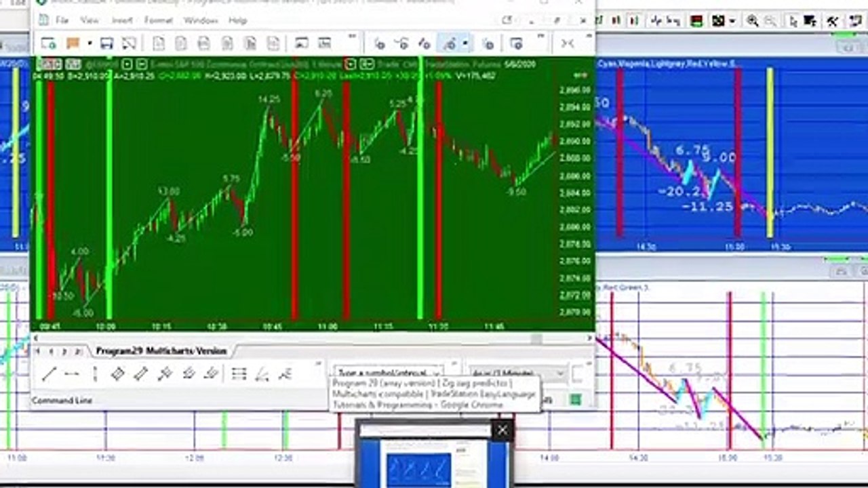Click the green chart's horizontal scrollbar thumb
The height and width of the screenshot is (488, 868).
pos(536,338)
